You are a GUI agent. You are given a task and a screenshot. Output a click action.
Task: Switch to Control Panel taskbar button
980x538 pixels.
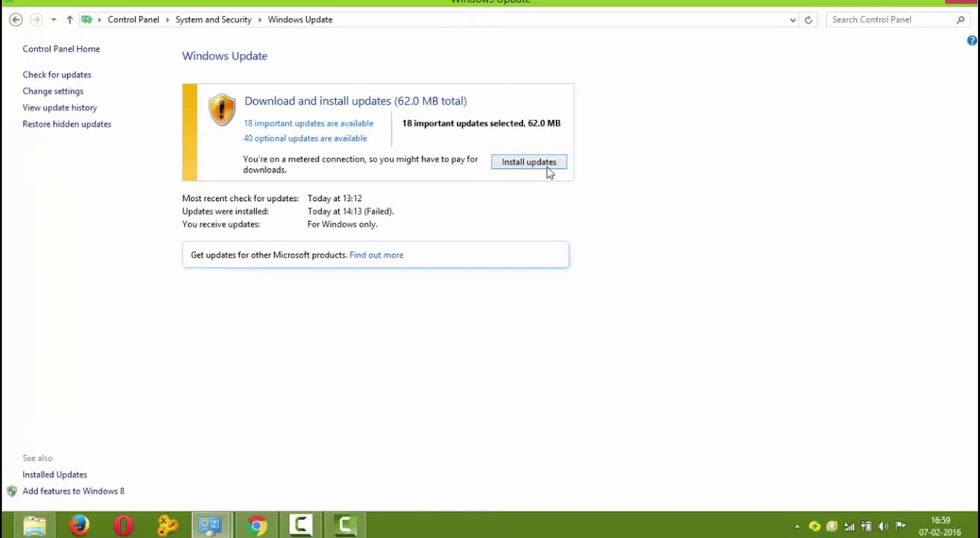click(x=211, y=525)
